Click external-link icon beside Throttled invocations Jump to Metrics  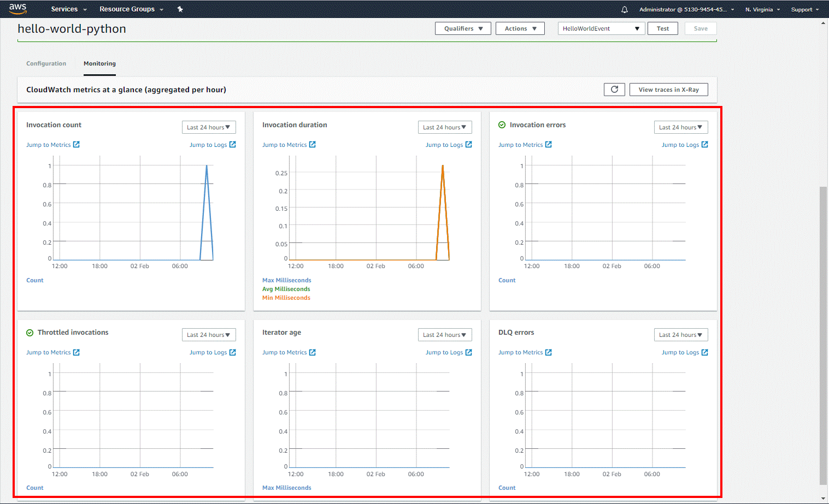click(77, 352)
